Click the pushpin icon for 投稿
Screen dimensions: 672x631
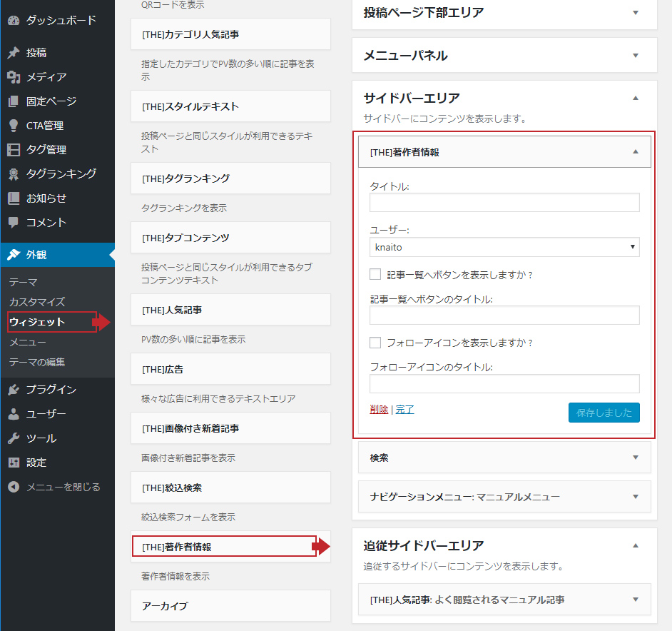click(x=14, y=53)
